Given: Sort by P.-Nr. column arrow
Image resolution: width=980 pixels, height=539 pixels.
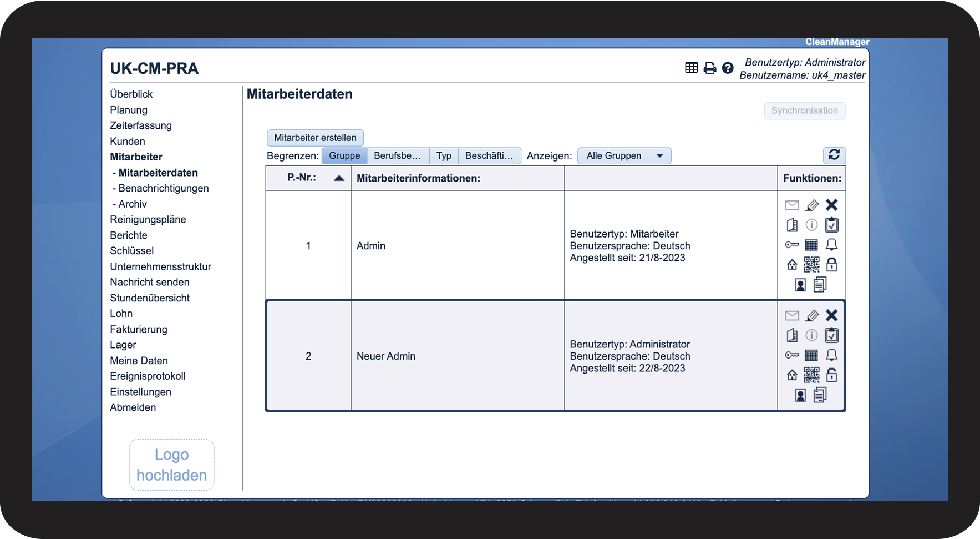Looking at the screenshot, I should (339, 178).
